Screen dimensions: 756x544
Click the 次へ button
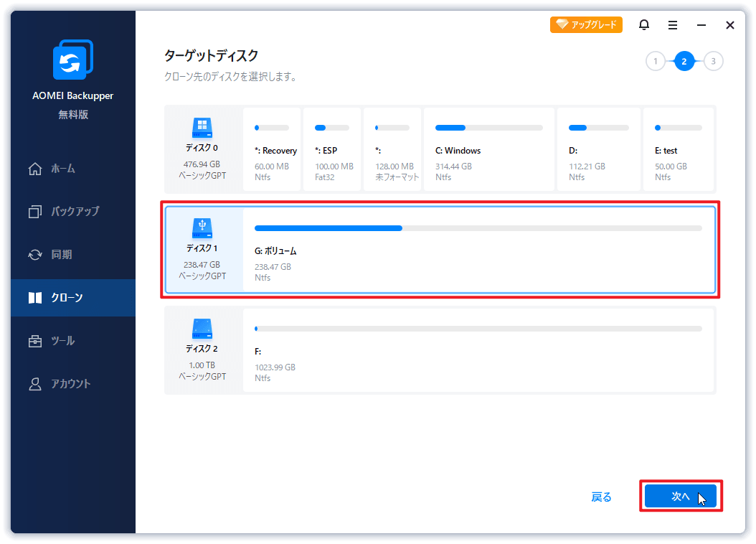point(680,496)
